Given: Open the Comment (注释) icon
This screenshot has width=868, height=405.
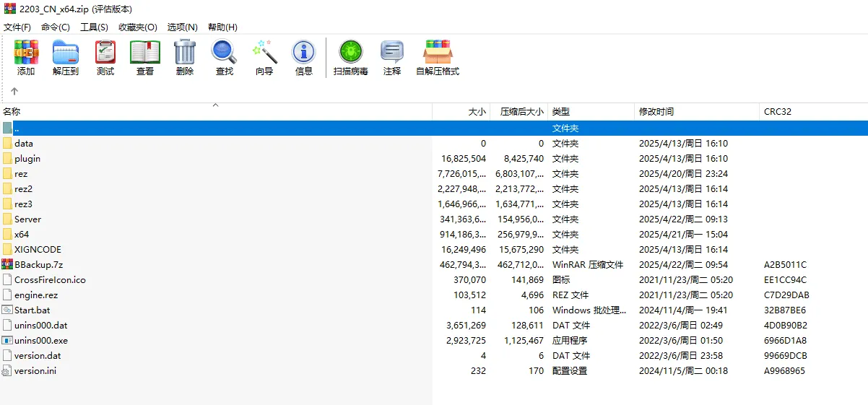Looking at the screenshot, I should click(x=392, y=53).
